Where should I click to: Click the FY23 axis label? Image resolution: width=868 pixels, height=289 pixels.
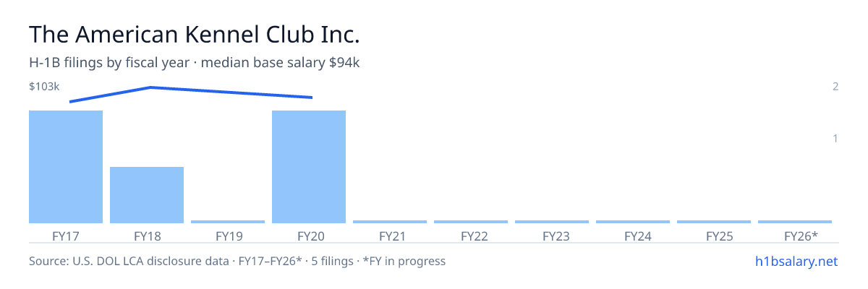(552, 236)
